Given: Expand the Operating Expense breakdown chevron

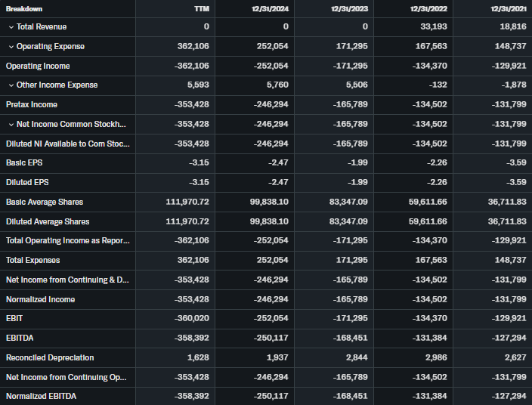Looking at the screenshot, I should [x=11, y=47].
